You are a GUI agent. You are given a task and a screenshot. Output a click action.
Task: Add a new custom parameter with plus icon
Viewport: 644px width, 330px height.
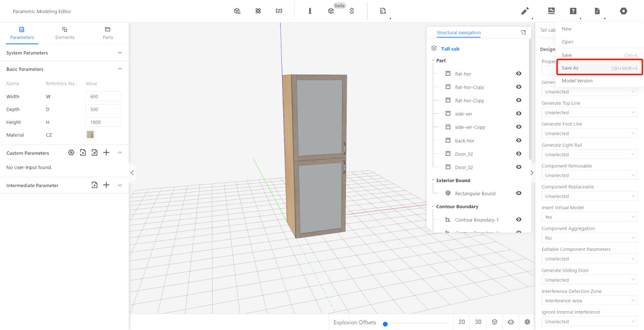coord(106,153)
